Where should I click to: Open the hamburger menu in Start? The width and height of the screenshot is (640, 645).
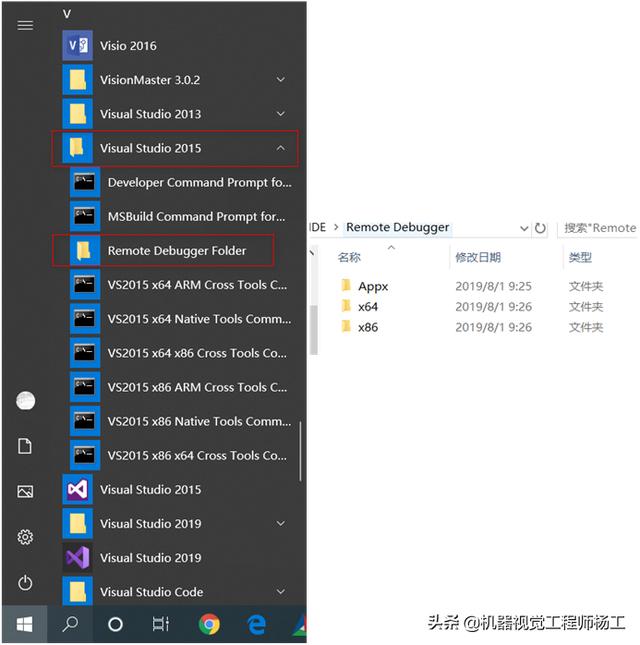[x=25, y=26]
